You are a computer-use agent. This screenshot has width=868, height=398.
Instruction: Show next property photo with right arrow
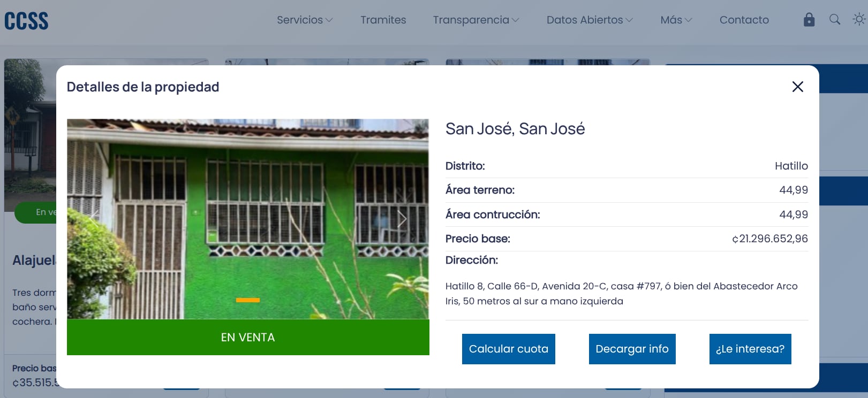[402, 219]
